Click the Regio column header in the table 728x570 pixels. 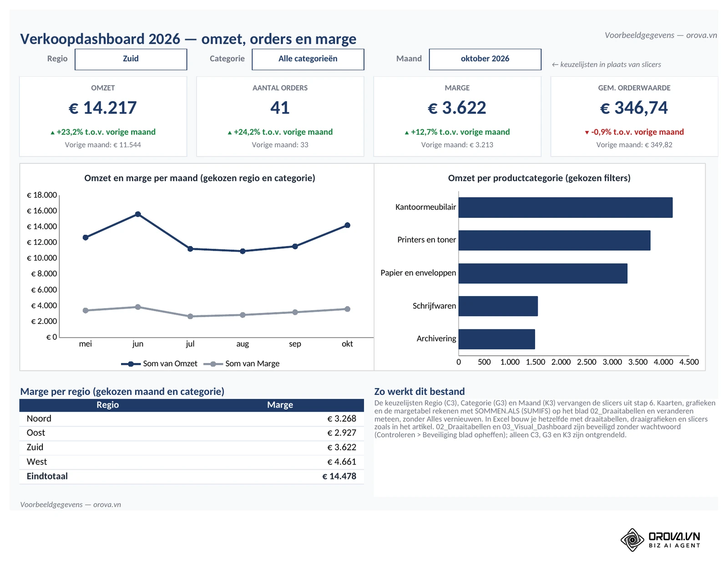pos(107,405)
